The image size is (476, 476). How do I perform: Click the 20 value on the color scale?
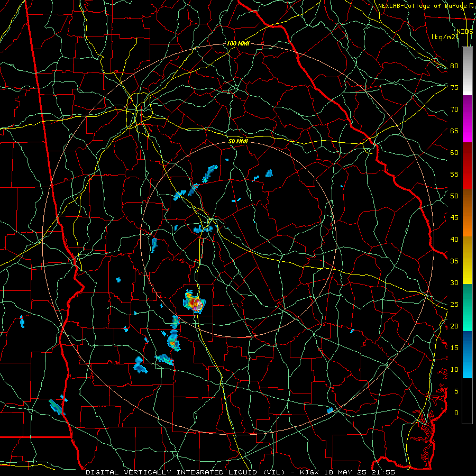454,326
